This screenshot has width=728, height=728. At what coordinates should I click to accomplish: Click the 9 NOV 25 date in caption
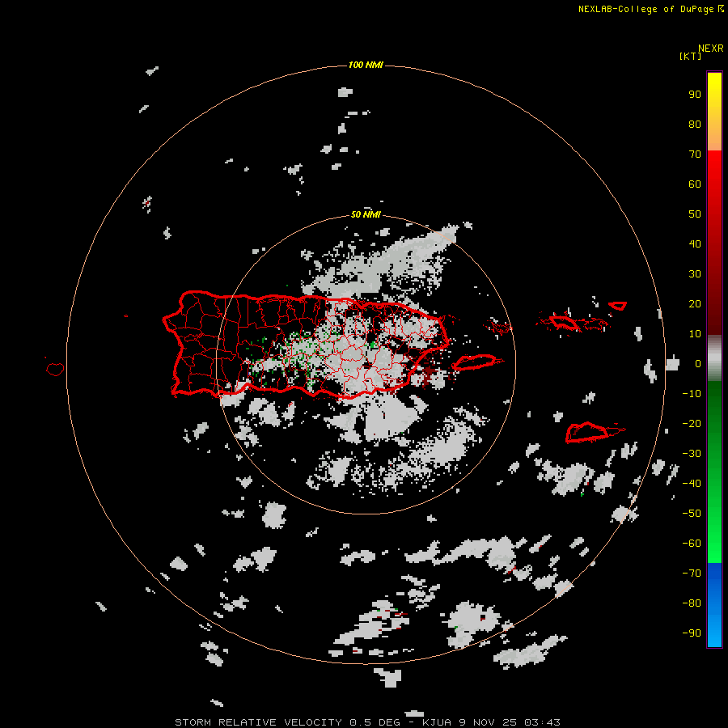point(488,722)
